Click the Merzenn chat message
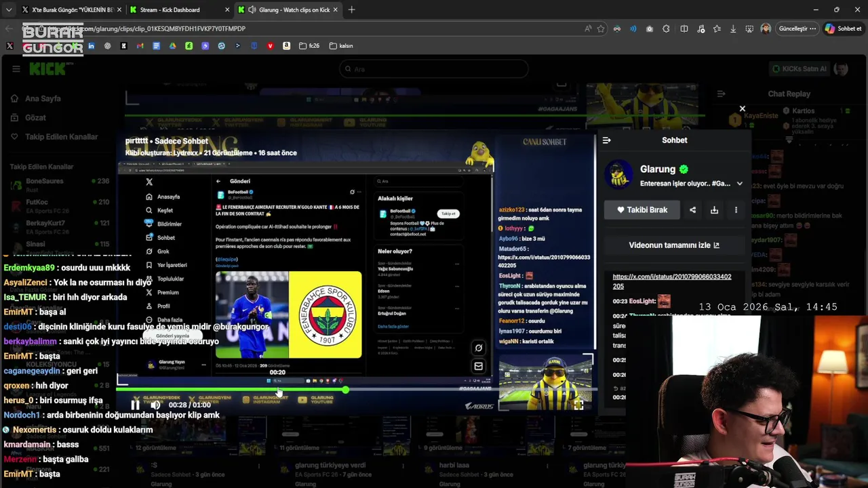The image size is (868, 488). point(45,460)
